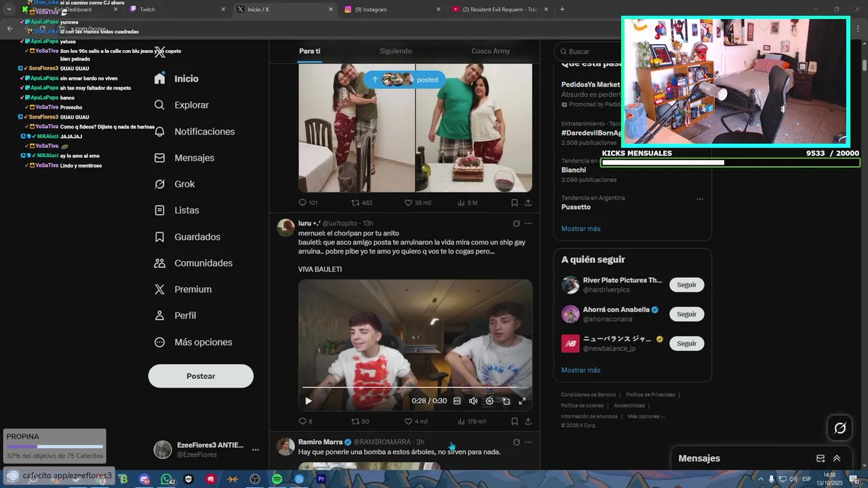Screen dimensions: 868x488
Task: Open a new browser tab
Action: (562, 9)
